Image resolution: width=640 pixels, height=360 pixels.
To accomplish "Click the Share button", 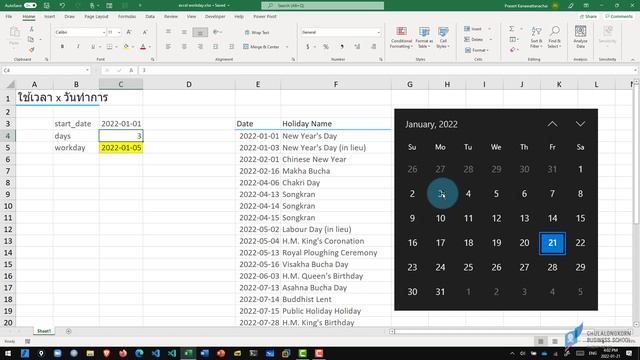I will [x=588, y=17].
